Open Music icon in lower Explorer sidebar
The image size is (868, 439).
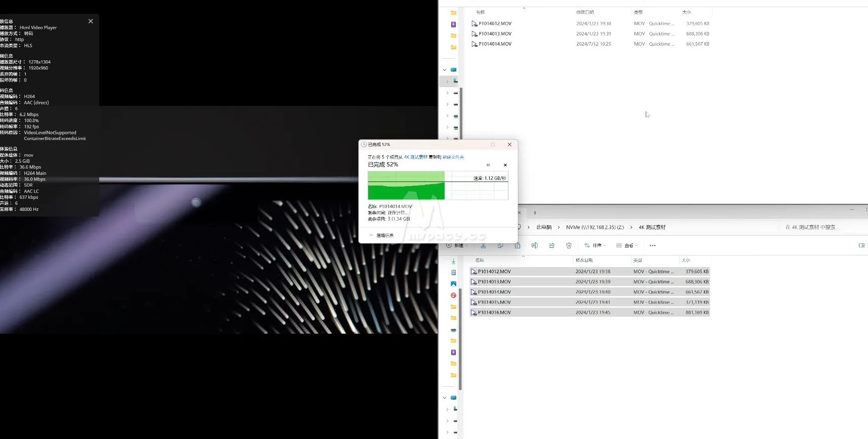point(453,295)
